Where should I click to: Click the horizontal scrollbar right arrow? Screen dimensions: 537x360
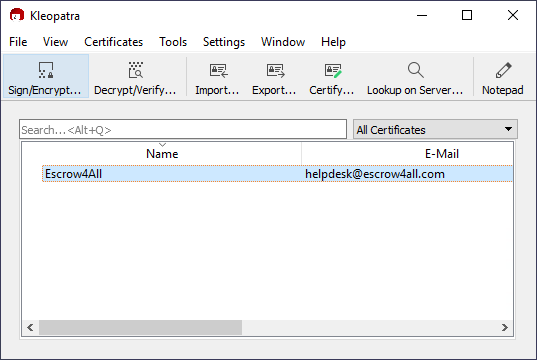504,328
